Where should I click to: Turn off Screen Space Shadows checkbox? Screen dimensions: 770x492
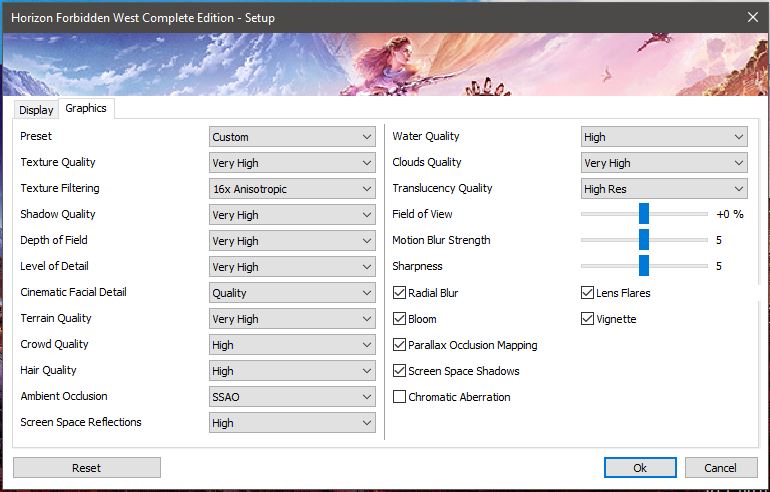[399, 371]
